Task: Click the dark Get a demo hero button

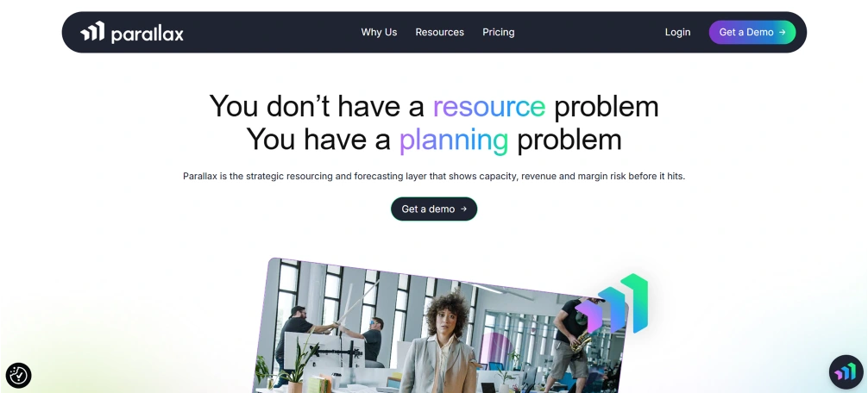Action: (434, 209)
